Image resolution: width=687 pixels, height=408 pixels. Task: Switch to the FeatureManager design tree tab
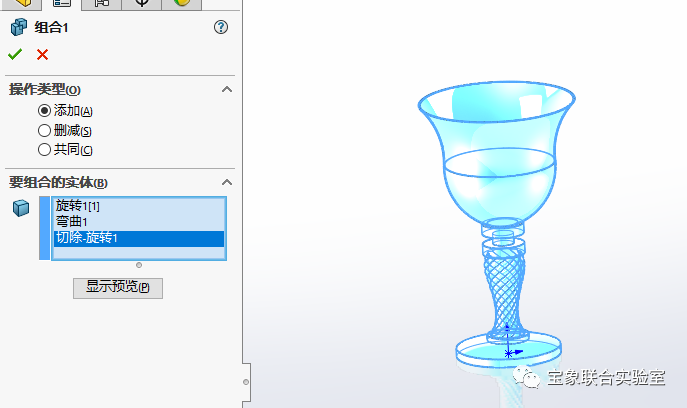point(21,4)
